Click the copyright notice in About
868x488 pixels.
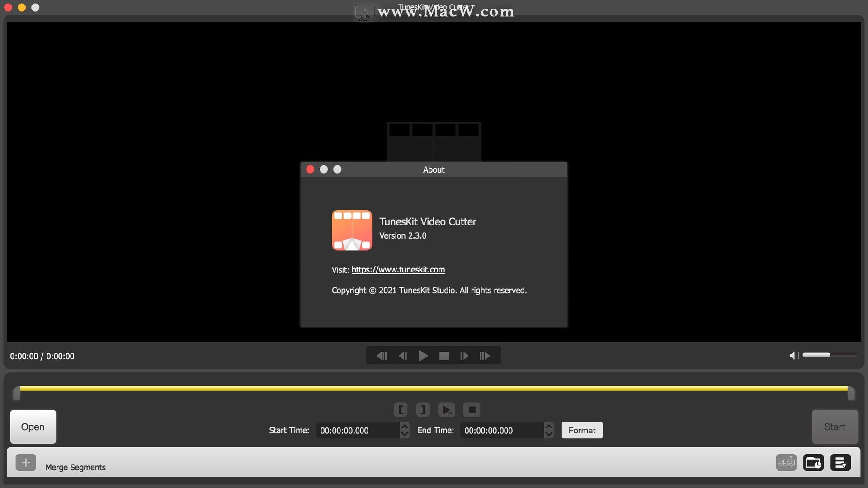click(429, 291)
